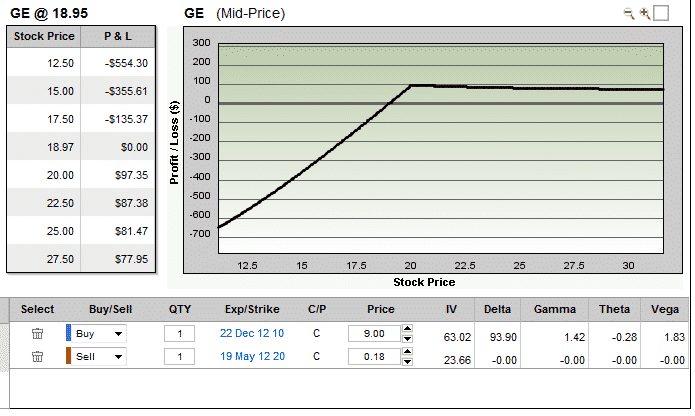Click the blue color swatch beside Buy
The height and width of the screenshot is (416, 695).
click(68, 333)
